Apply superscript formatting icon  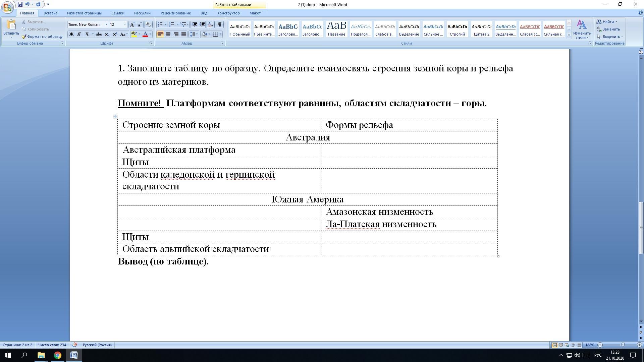point(115,34)
